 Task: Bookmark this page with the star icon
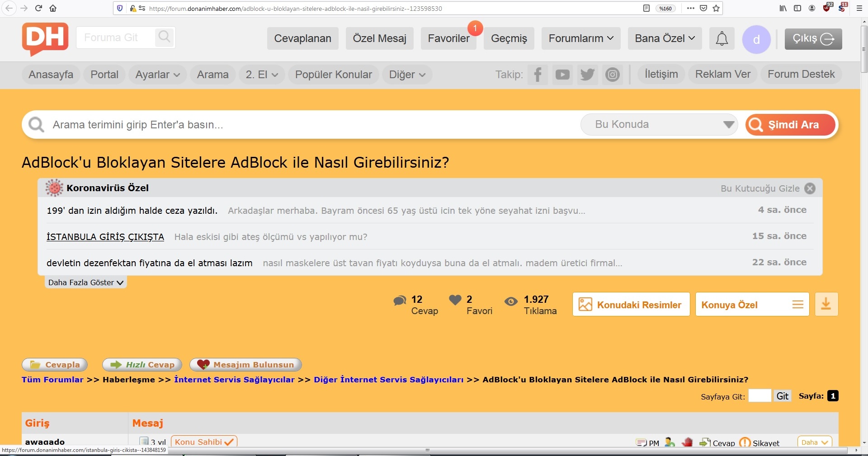coord(716,8)
